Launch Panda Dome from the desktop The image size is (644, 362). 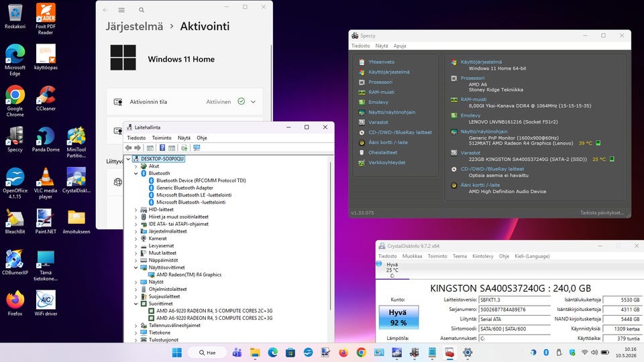46,139
